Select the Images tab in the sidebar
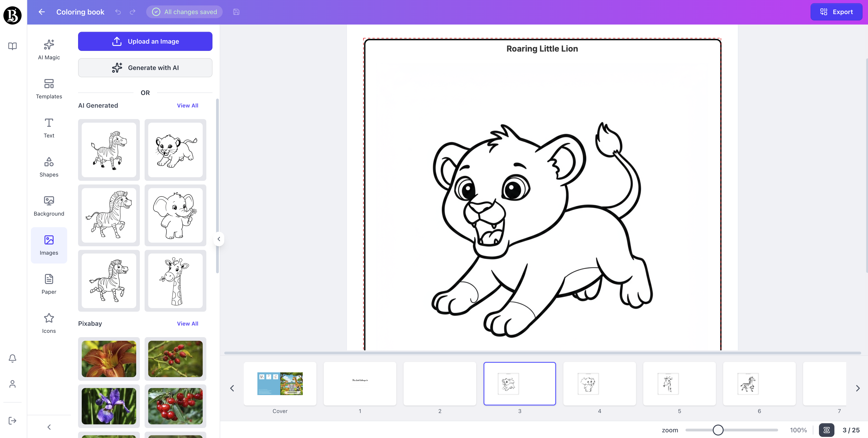868x438 pixels. (49, 245)
